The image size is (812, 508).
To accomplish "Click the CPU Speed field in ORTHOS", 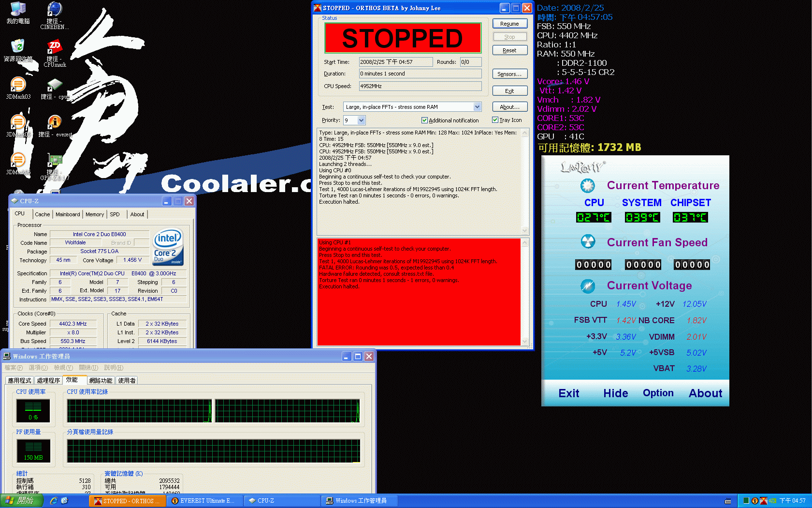I will tap(420, 86).
